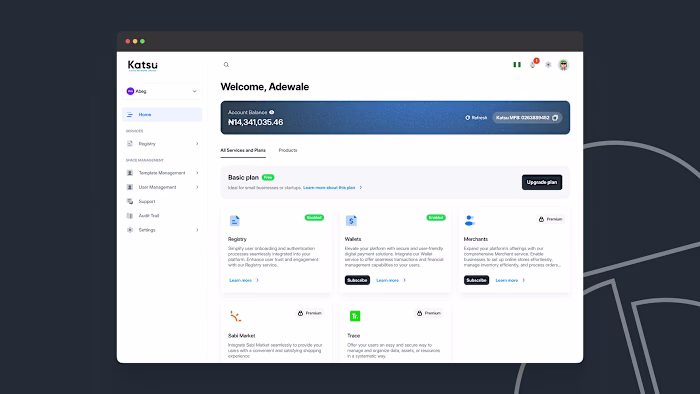Click the Katsu logo
Image resolution: width=700 pixels, height=394 pixels.
[142, 66]
